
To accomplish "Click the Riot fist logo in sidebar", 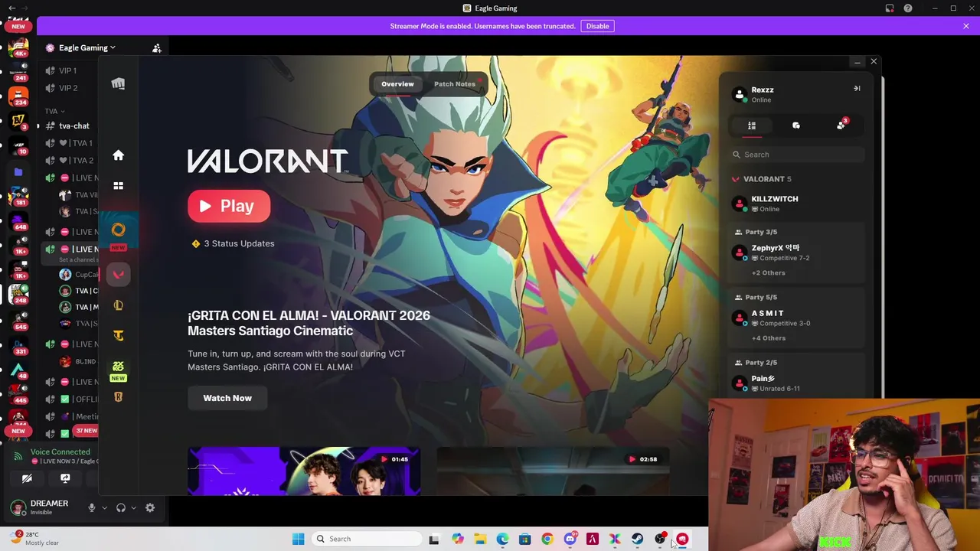I will [x=118, y=83].
